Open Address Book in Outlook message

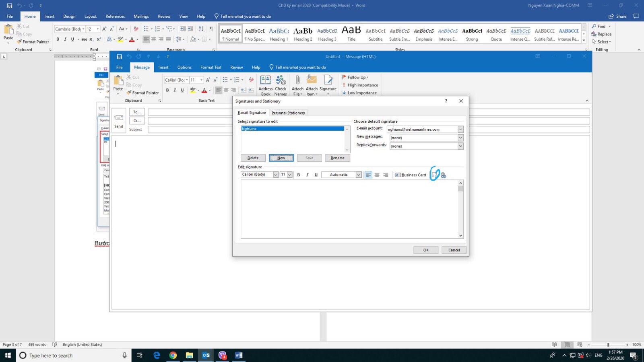(265, 86)
